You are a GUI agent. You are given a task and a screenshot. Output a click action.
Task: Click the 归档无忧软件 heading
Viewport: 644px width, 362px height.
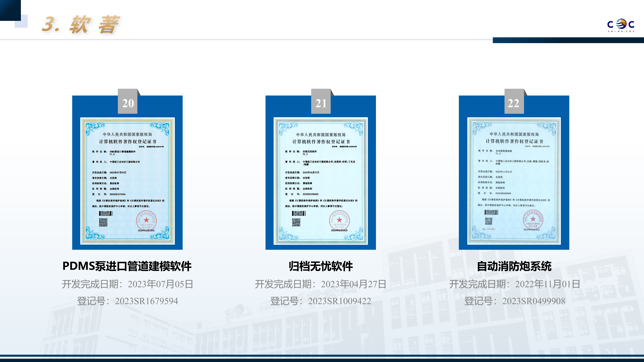(x=321, y=266)
